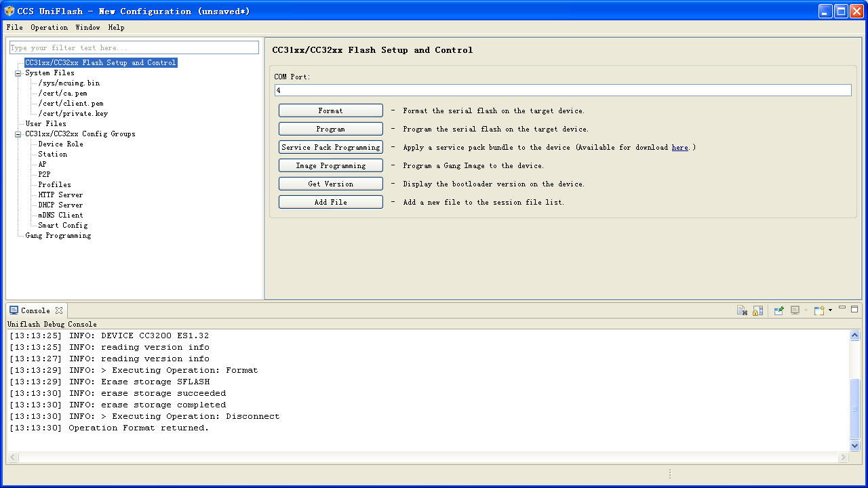The width and height of the screenshot is (868, 488).
Task: Click the UniFlash app icon in title bar
Action: pyautogui.click(x=9, y=11)
